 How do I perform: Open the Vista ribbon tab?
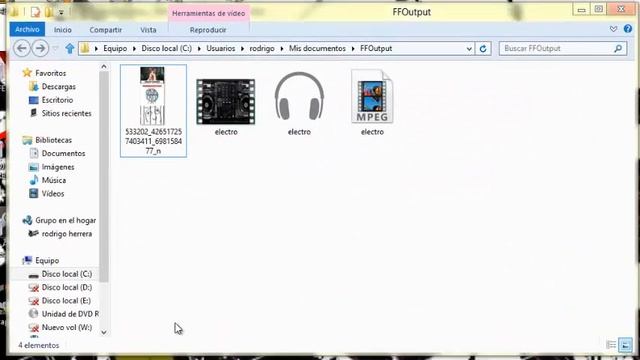point(148,30)
